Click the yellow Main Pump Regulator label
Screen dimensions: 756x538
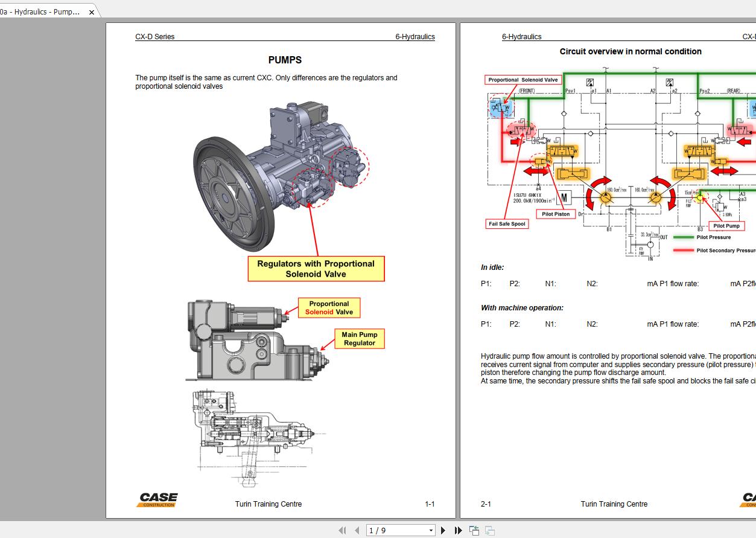point(360,339)
